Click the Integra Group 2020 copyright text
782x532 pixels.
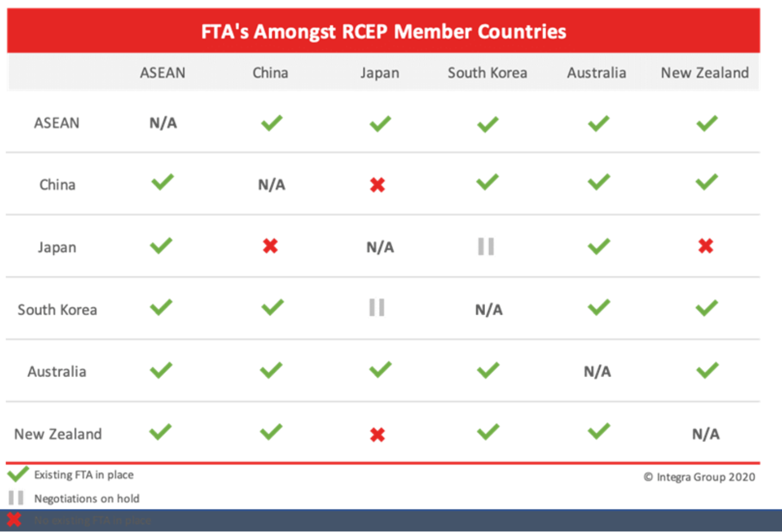point(699,477)
